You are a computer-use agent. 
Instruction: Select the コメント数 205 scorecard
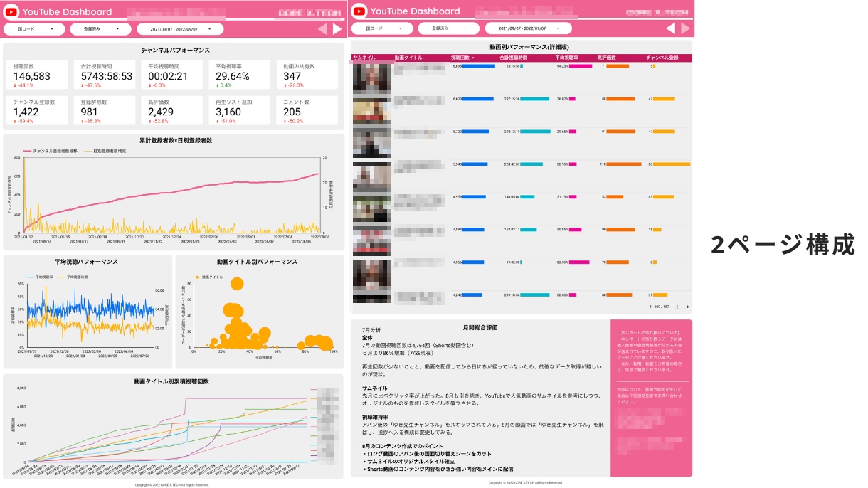click(x=307, y=110)
